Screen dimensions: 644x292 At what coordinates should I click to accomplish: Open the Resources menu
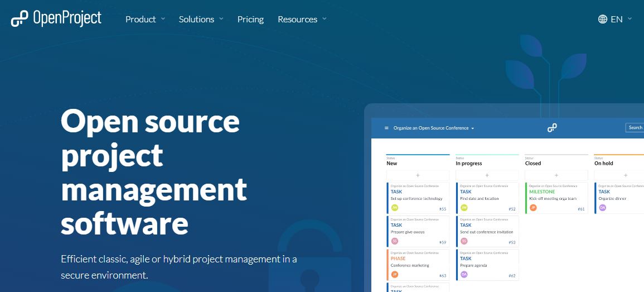pos(302,19)
